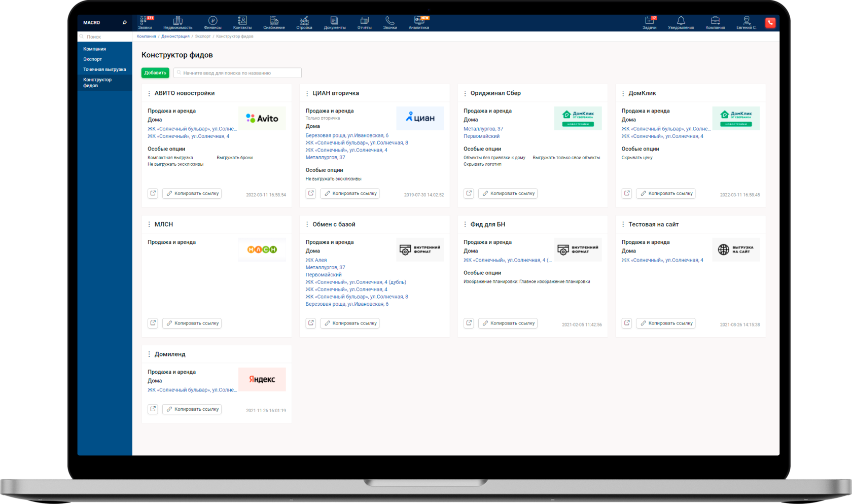Open options menu of Тестовая на сайт card
The image size is (852, 504).
[x=623, y=224]
